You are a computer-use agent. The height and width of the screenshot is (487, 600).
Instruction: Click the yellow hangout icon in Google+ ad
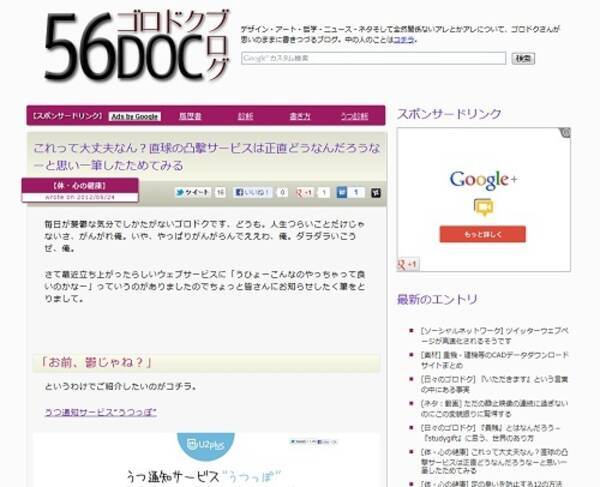click(x=484, y=207)
